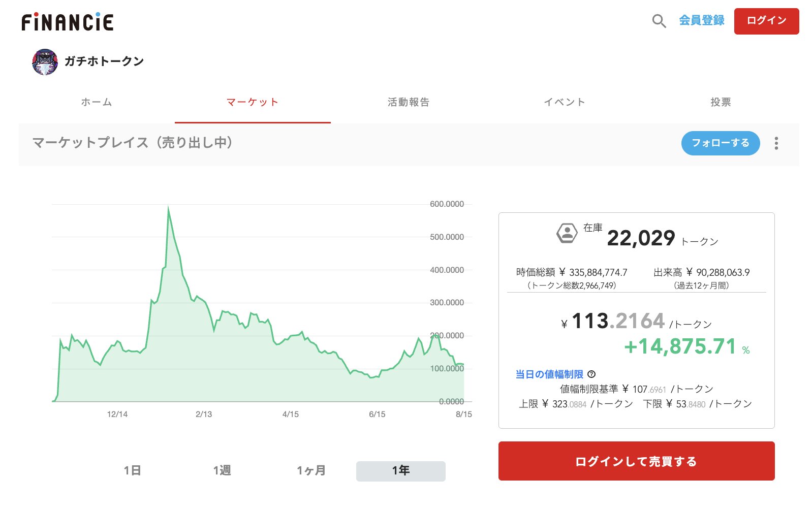
Task: Click the ガチホトークン community name
Action: (104, 61)
